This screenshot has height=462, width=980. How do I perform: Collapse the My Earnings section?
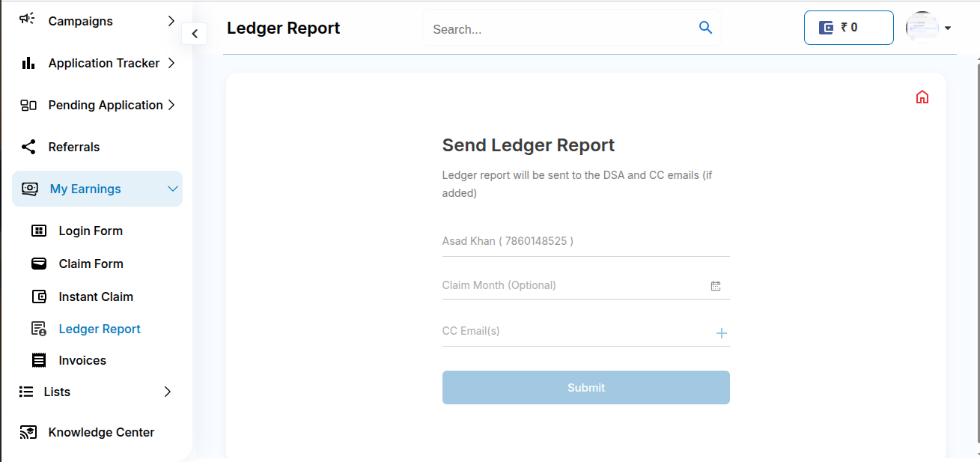(172, 189)
